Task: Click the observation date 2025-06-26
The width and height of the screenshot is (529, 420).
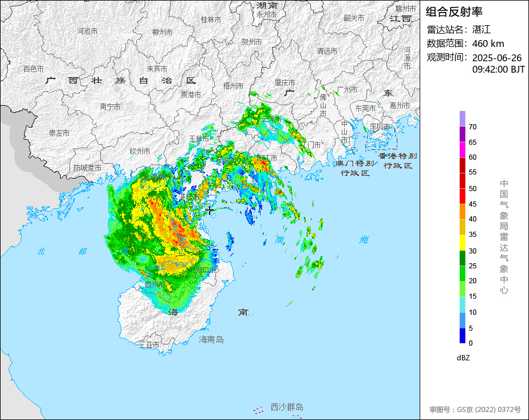Action: point(497,58)
